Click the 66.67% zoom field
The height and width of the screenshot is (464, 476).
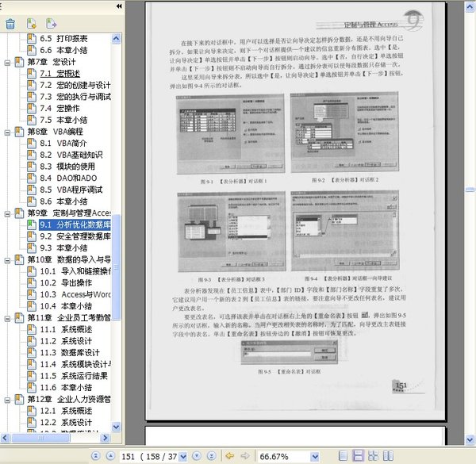tap(285, 456)
